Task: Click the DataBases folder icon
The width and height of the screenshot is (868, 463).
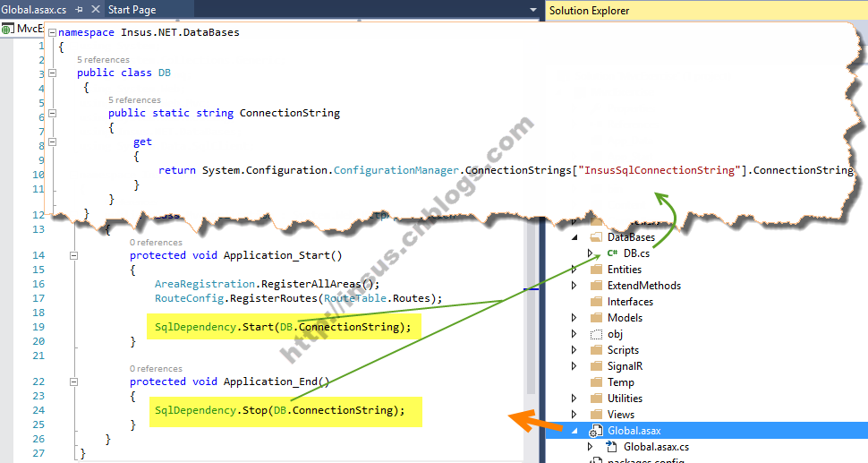Action: click(596, 237)
